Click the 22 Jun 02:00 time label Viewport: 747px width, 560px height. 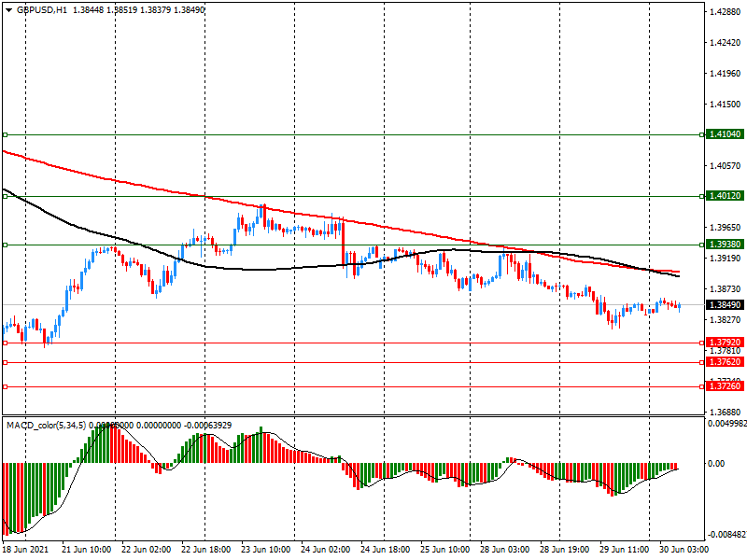pyautogui.click(x=146, y=549)
